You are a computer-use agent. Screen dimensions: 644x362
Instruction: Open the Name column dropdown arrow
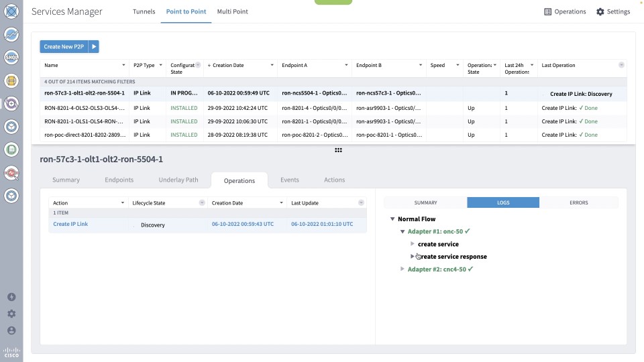[123, 65]
